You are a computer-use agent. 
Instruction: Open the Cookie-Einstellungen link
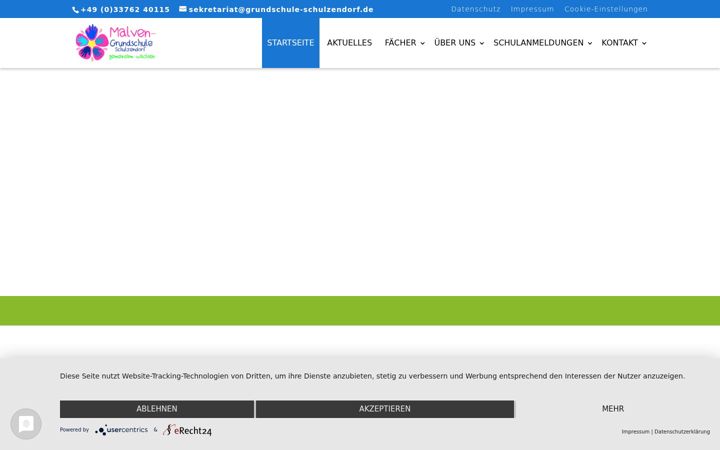click(x=606, y=9)
